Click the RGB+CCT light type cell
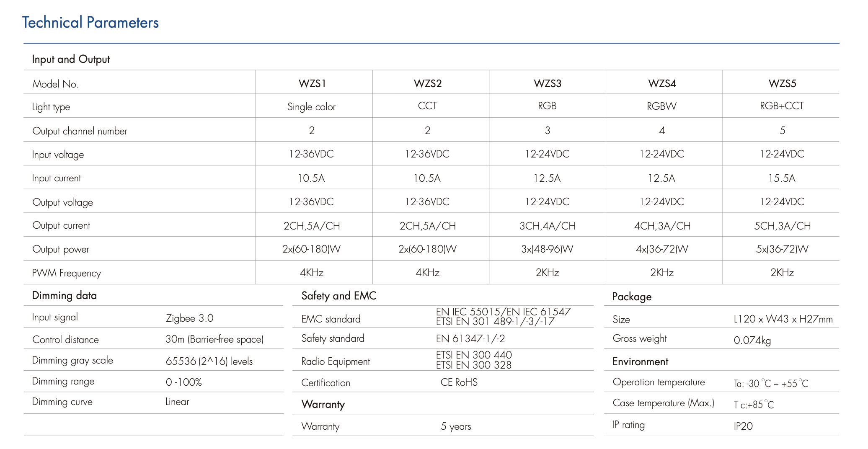Image resolution: width=868 pixels, height=449 pixels. (782, 106)
